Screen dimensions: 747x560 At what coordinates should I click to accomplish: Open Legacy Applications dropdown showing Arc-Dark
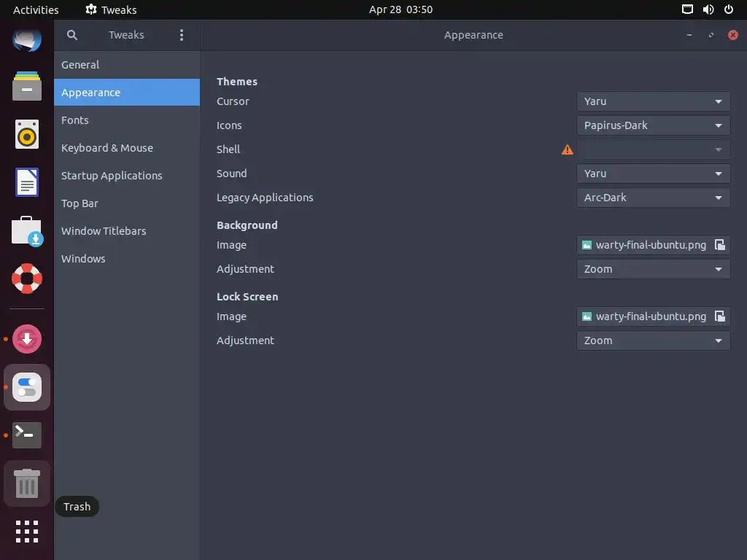[653, 198]
